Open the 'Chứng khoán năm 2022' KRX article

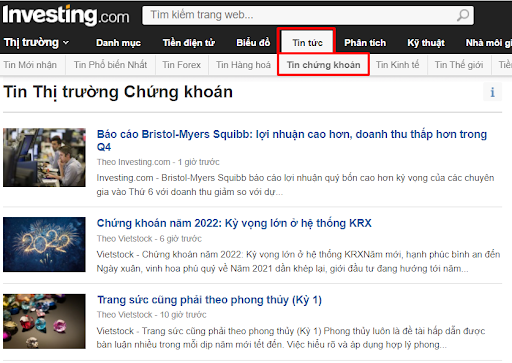(x=234, y=223)
